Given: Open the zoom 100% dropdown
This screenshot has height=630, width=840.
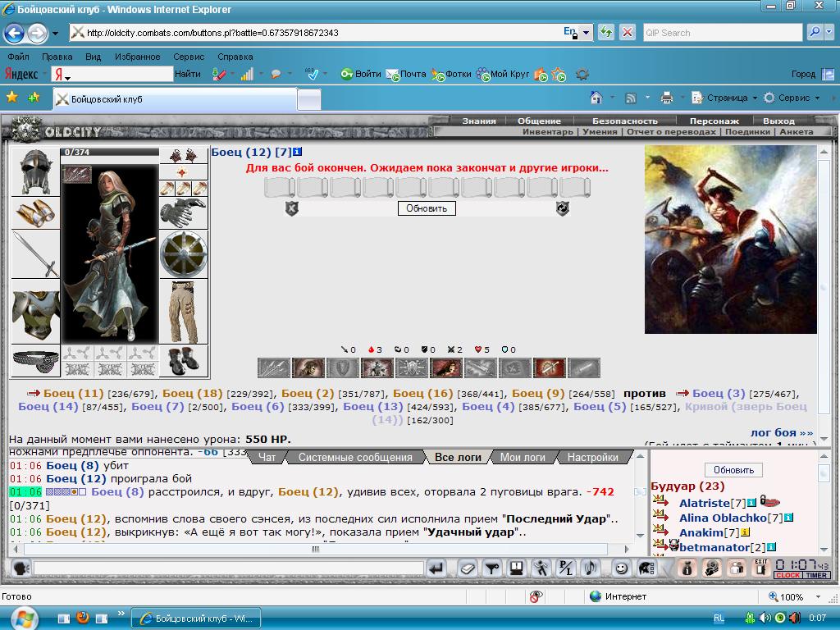Looking at the screenshot, I should 818,597.
